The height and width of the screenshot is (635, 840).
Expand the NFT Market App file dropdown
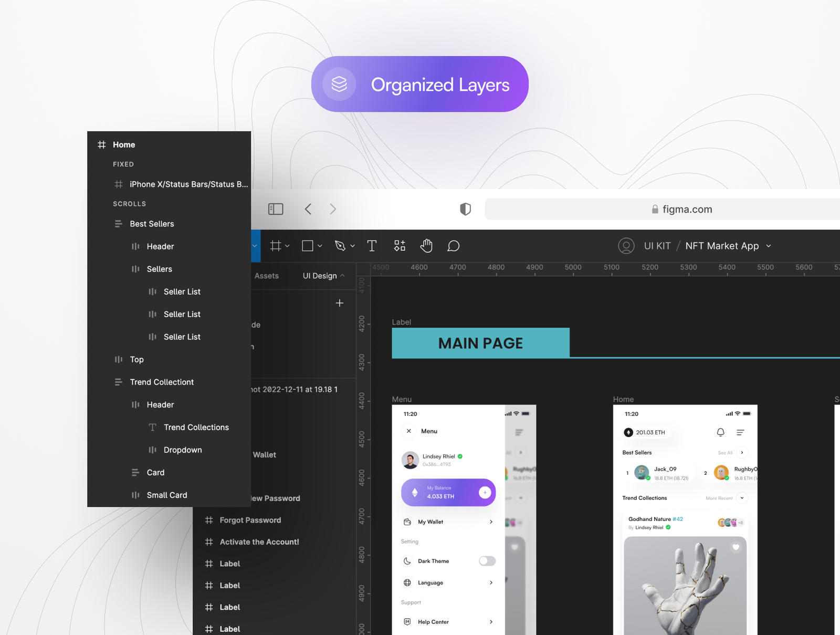point(769,246)
